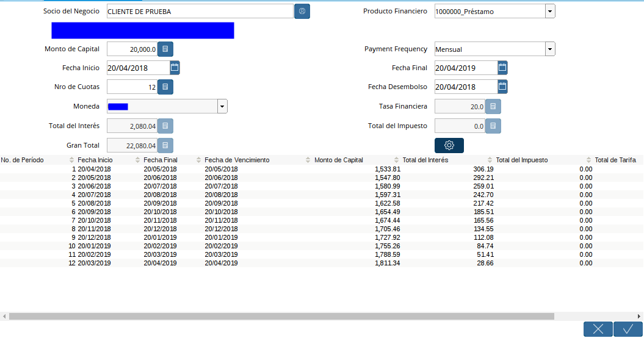Expand the Moneda currency dropdown

point(222,107)
